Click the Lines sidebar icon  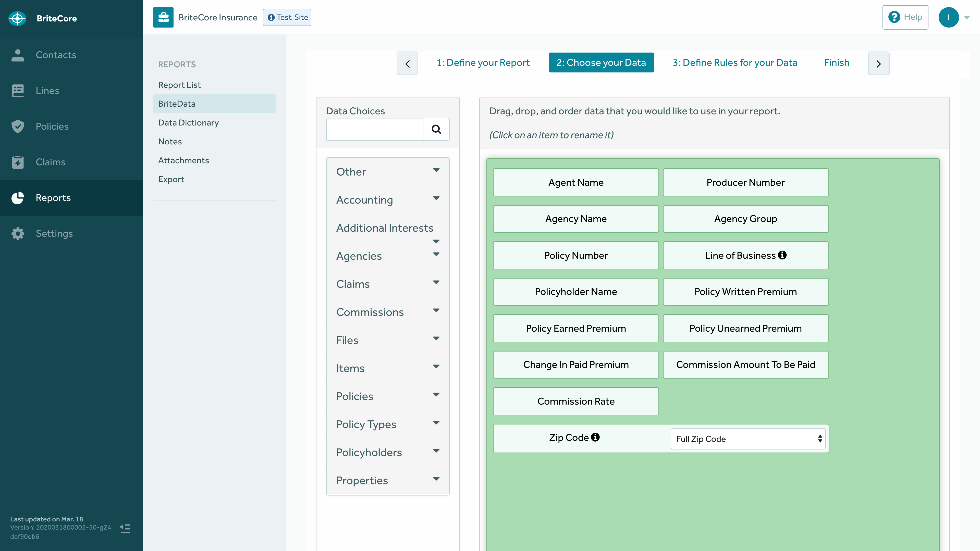[x=18, y=91]
